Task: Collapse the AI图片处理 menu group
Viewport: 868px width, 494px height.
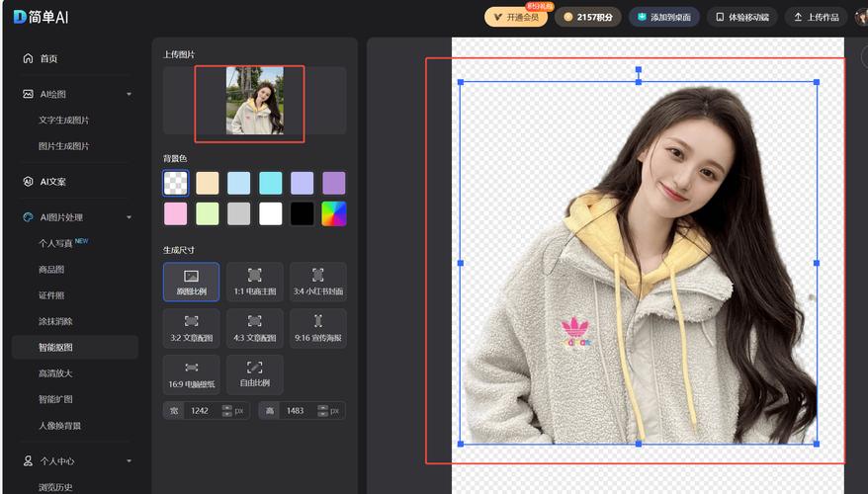Action: (129, 217)
